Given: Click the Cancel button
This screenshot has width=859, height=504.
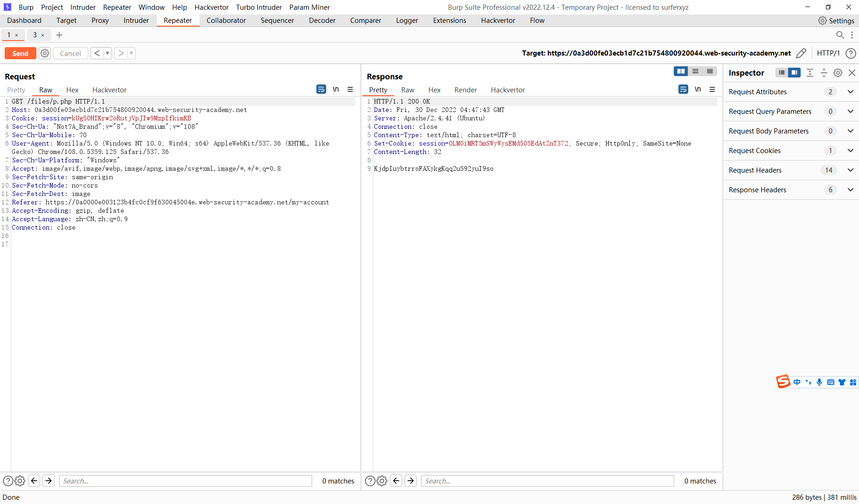Looking at the screenshot, I should click(70, 53).
